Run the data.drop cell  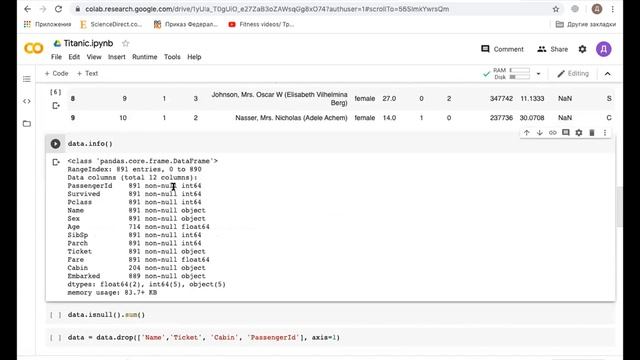56,338
